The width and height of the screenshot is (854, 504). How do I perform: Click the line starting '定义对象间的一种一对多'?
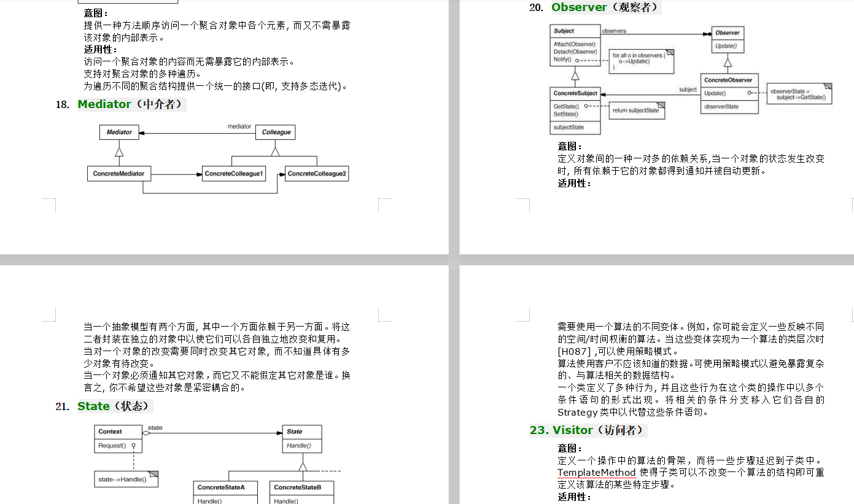(x=691, y=158)
